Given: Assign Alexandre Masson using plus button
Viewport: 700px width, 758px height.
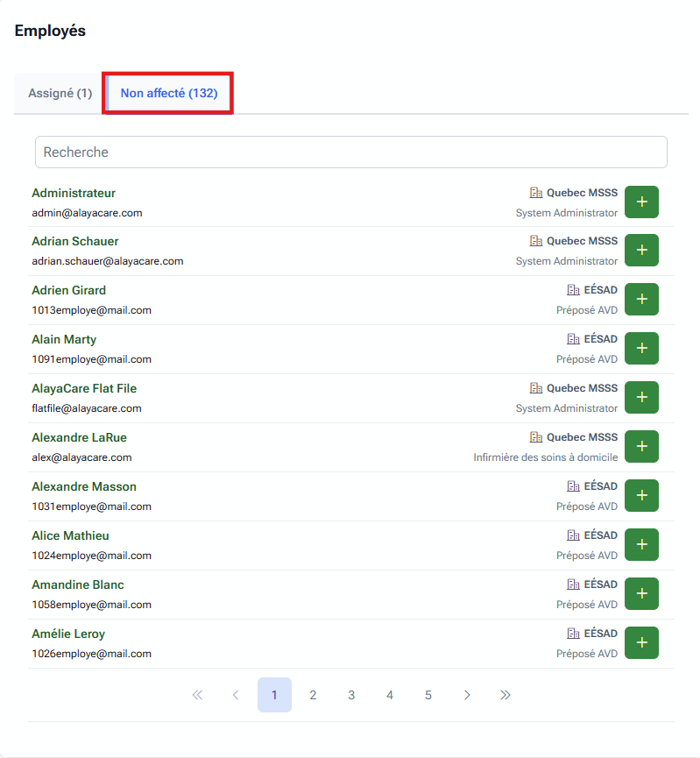Looking at the screenshot, I should click(641, 496).
